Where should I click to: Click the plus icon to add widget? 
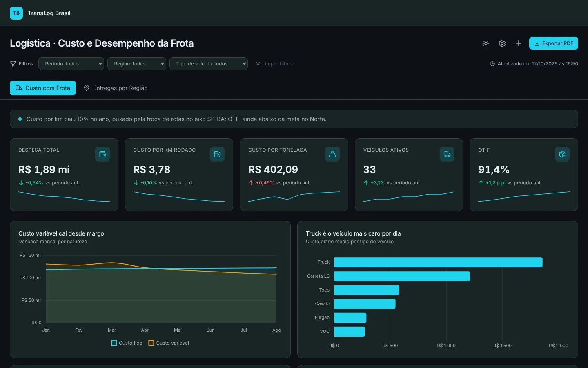tap(519, 43)
